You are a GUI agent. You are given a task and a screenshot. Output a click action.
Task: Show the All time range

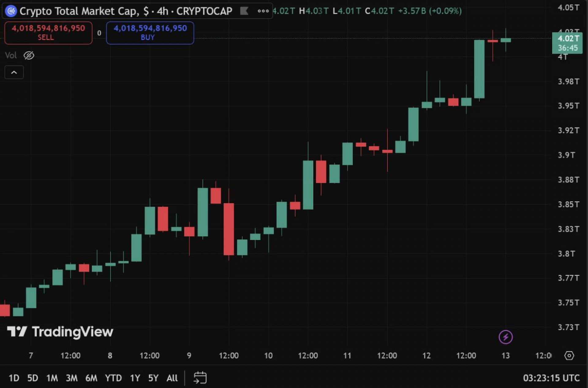point(172,378)
